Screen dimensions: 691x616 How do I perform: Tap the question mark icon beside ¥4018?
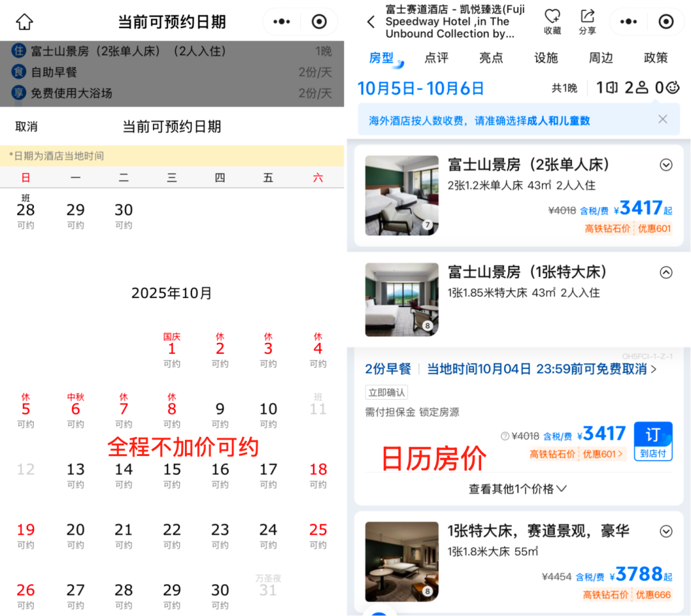coord(505,436)
